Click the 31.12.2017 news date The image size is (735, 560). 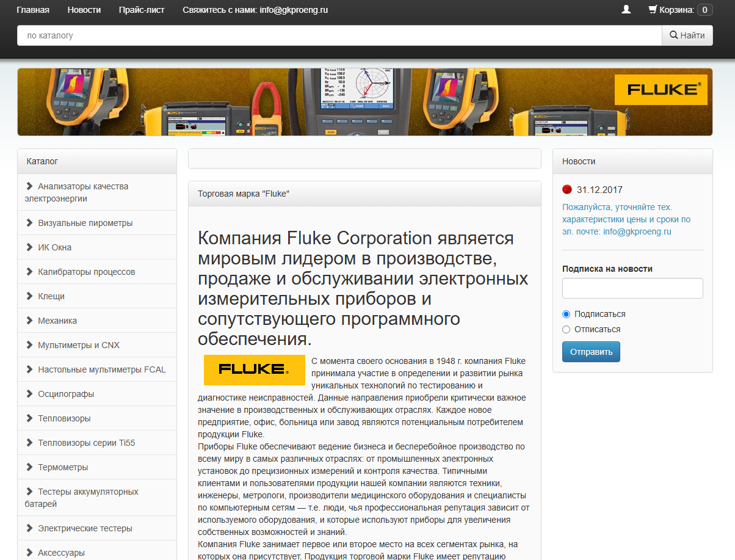tap(599, 190)
